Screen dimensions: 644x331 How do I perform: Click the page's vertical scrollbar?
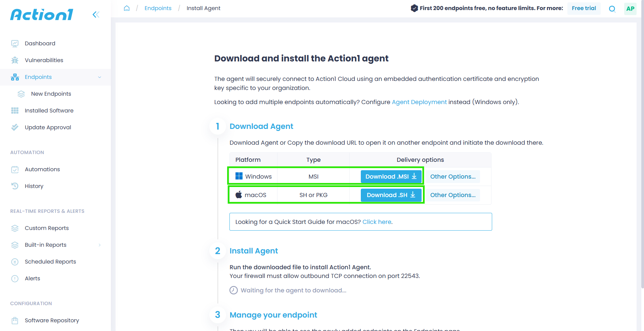[642, 134]
